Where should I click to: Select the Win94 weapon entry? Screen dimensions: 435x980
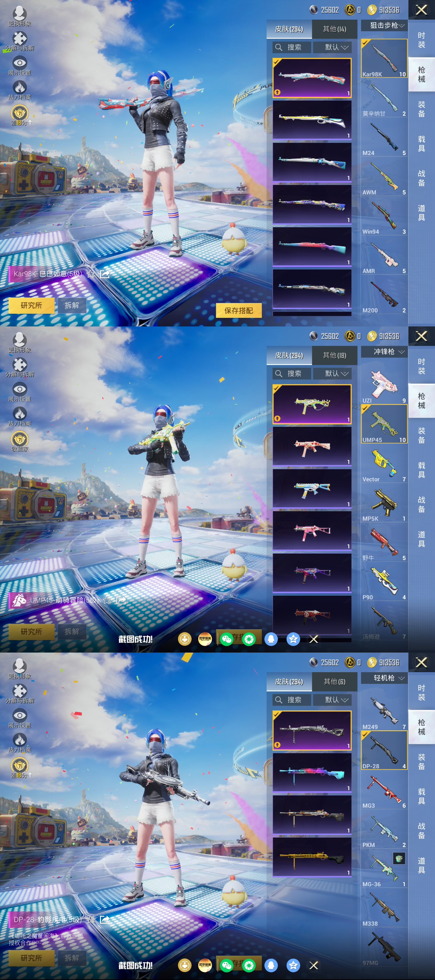384,216
